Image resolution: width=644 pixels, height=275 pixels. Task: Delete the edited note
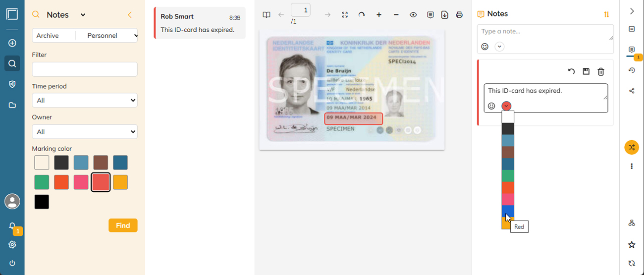point(601,71)
